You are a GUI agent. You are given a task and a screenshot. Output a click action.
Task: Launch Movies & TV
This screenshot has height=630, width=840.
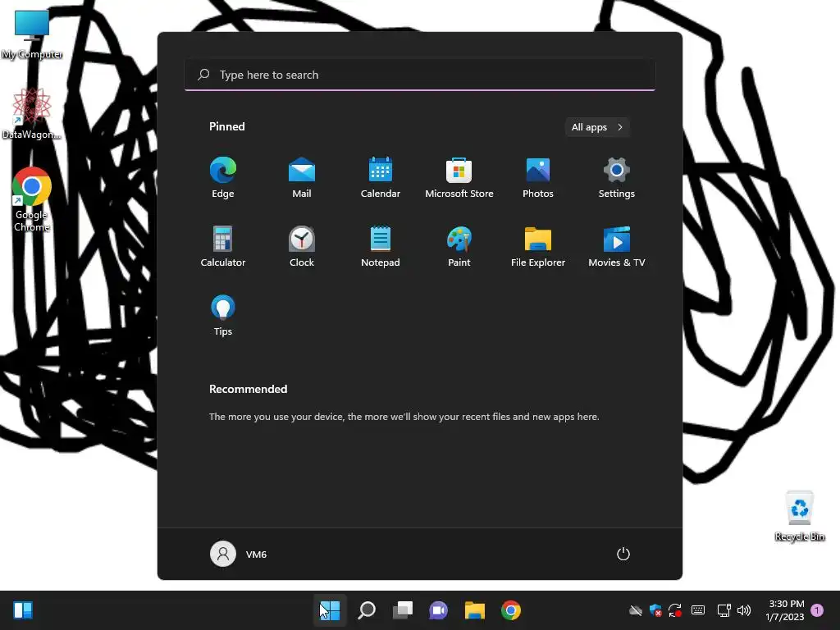point(617,246)
